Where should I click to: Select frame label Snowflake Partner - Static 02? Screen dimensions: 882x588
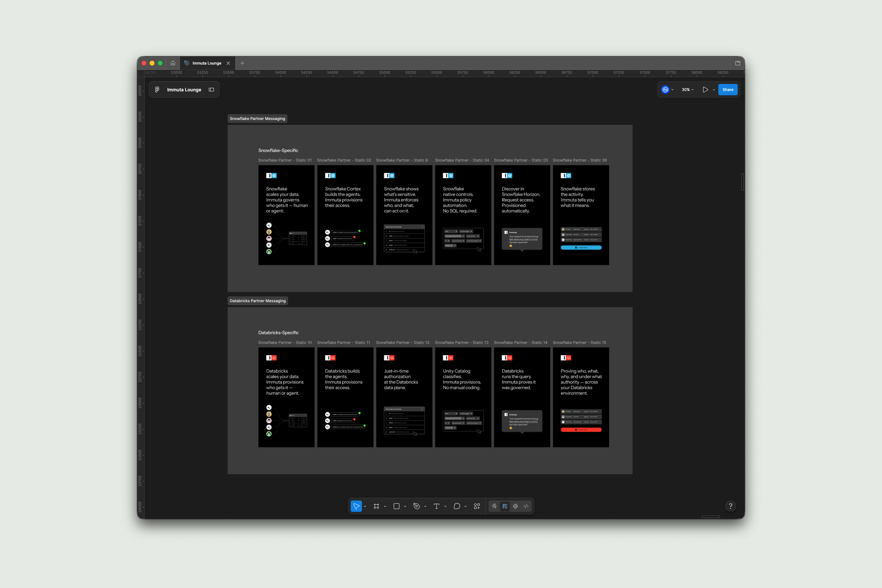344,160
